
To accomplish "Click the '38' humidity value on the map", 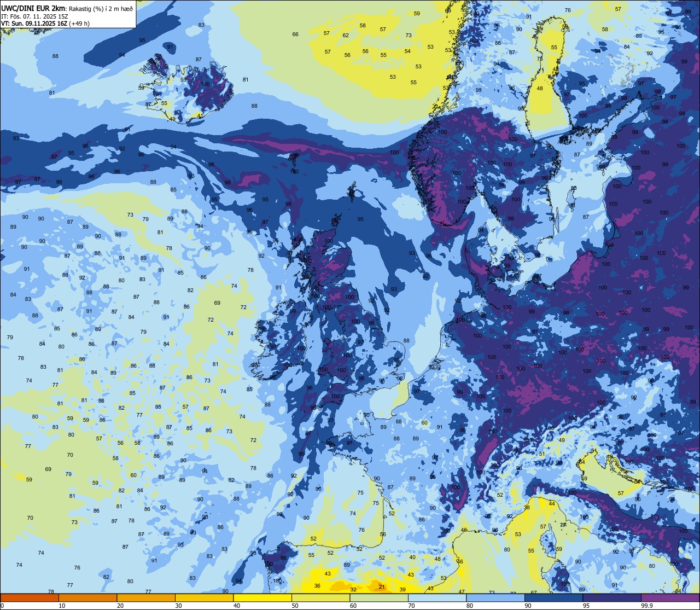I will pos(527,508).
